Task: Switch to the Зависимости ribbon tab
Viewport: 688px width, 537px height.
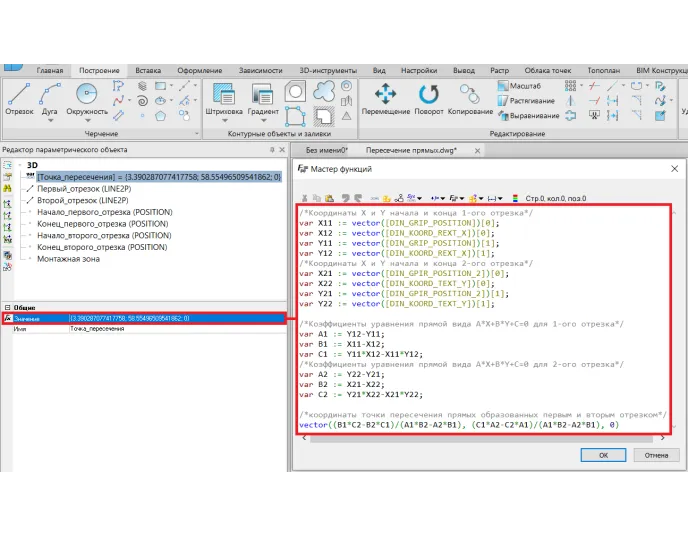Action: click(x=260, y=70)
